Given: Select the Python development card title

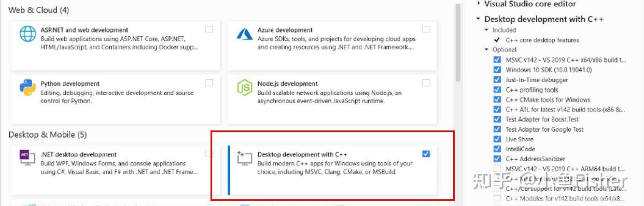Looking at the screenshot, I should pyautogui.click(x=70, y=83).
